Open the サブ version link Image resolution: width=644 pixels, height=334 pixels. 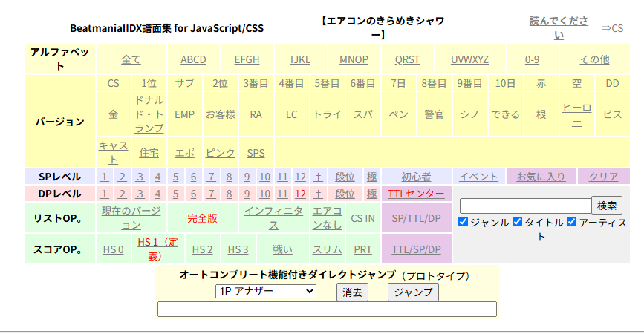point(184,83)
